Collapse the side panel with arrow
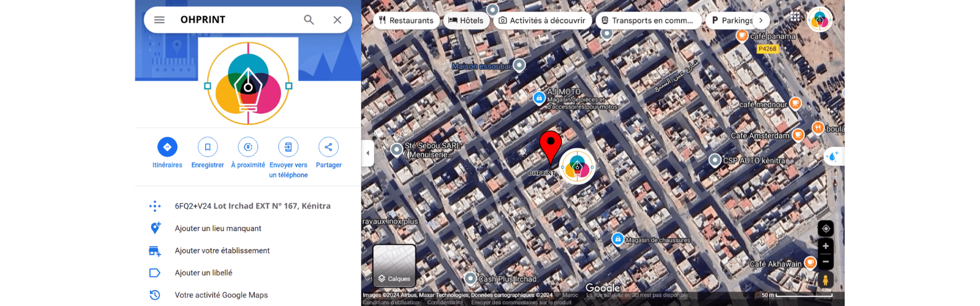 coord(367,153)
